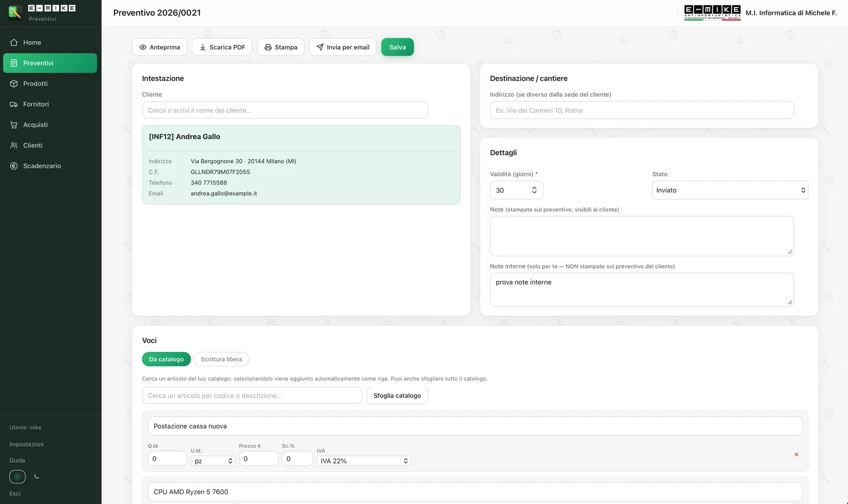This screenshot has height=504, width=848.
Task: Open the U.M. dropdown showing pz
Action: [213, 461]
